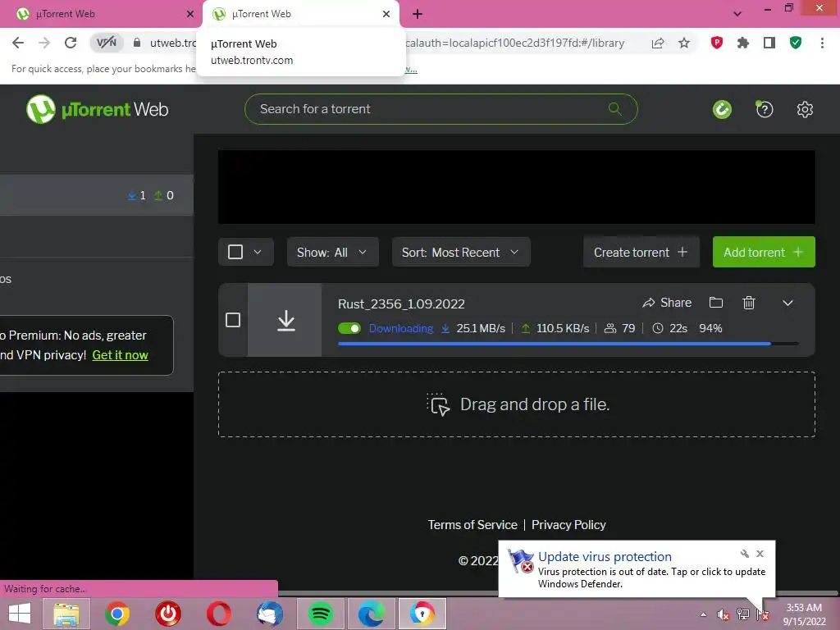Show hidden tray icons arrow
The image size is (840, 630).
pos(703,614)
